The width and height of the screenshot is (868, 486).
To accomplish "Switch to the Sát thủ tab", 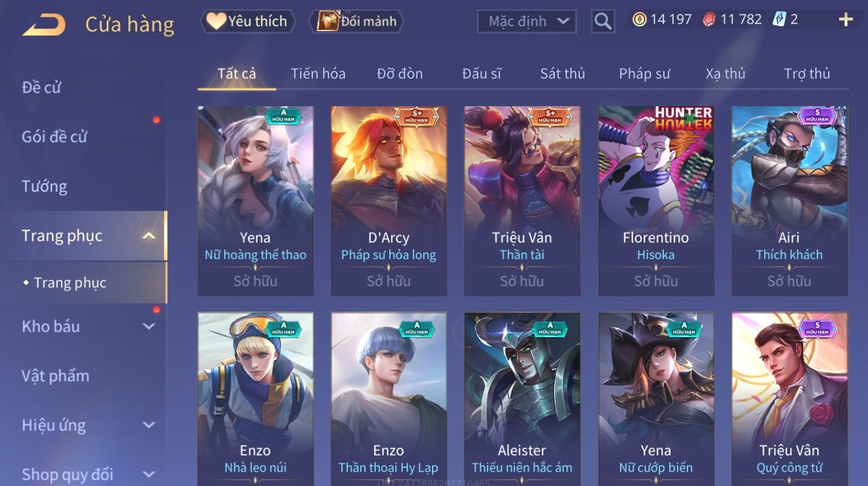I will click(562, 74).
